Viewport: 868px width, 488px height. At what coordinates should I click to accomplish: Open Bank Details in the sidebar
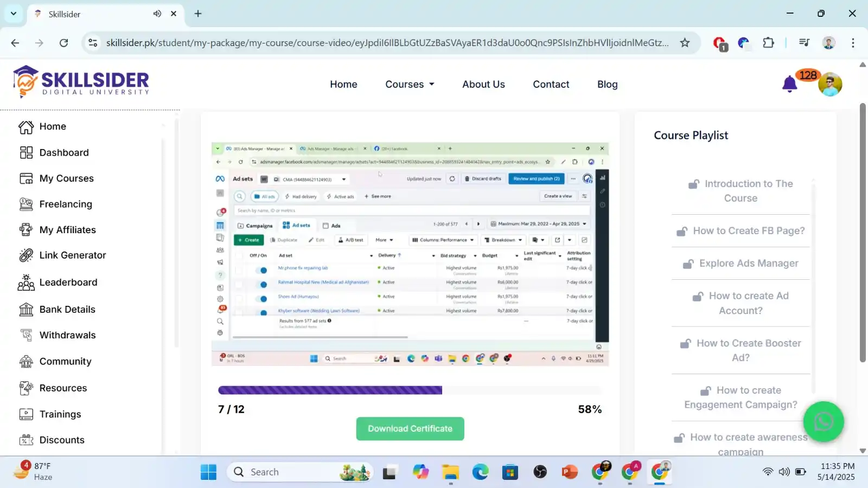pyautogui.click(x=57, y=310)
